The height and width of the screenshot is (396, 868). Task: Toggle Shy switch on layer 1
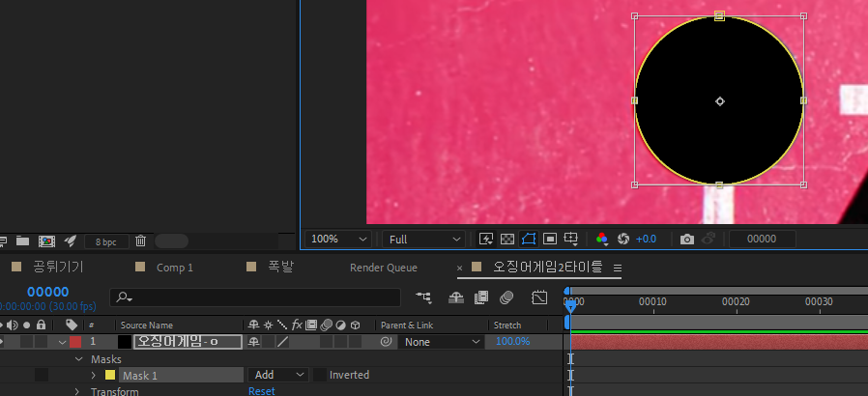point(253,342)
